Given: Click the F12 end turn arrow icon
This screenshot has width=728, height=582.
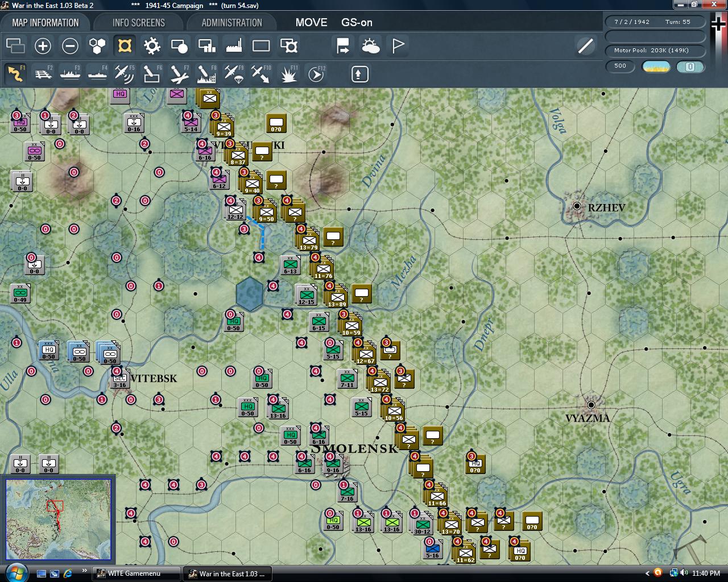Looking at the screenshot, I should click(x=316, y=74).
